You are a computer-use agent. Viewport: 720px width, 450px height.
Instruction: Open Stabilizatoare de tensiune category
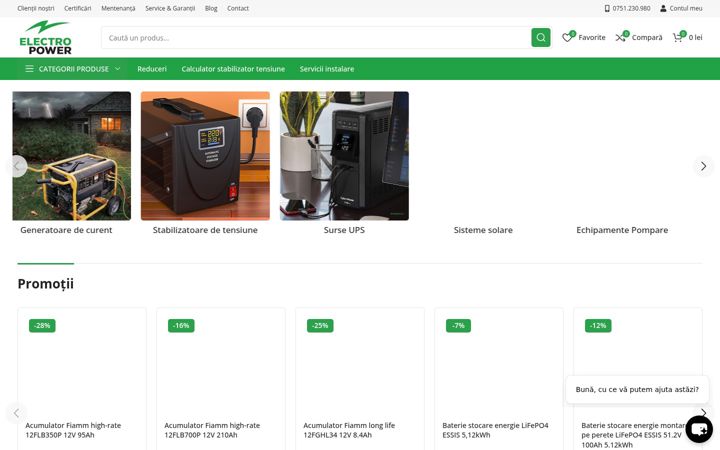205,230
